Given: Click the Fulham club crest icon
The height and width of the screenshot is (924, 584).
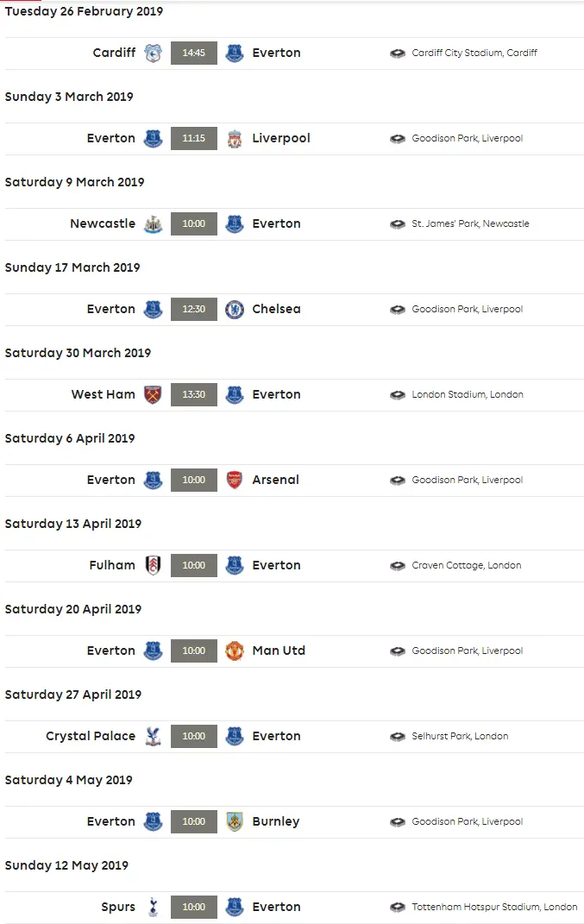Looking at the screenshot, I should pos(153,565).
